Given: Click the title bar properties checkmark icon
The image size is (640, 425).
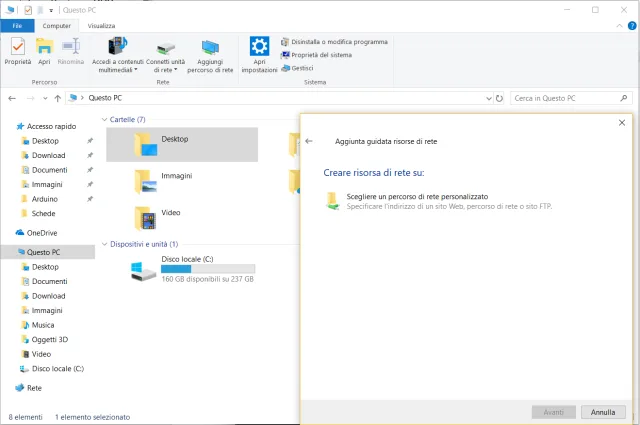Looking at the screenshot, I should [28, 10].
